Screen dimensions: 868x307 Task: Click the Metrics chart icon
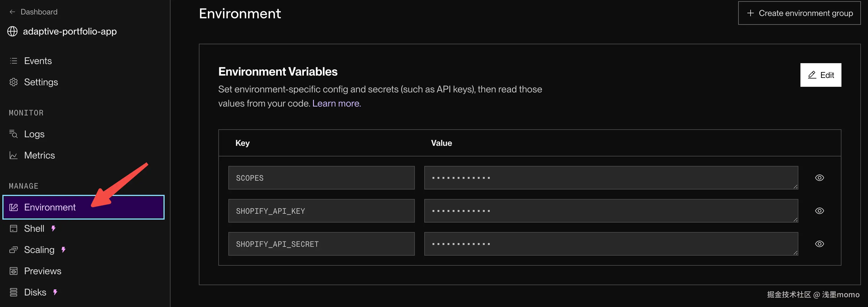click(14, 155)
